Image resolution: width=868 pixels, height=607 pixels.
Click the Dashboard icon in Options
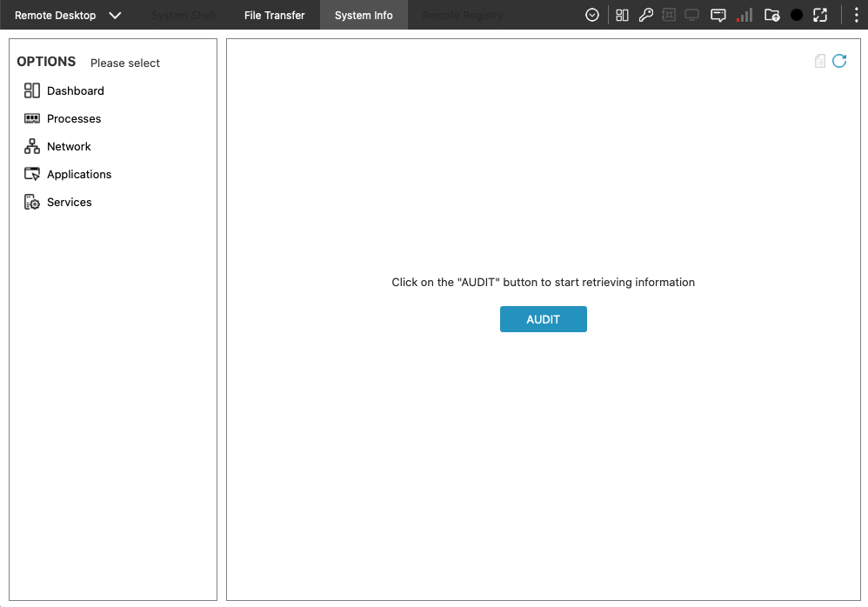32,90
